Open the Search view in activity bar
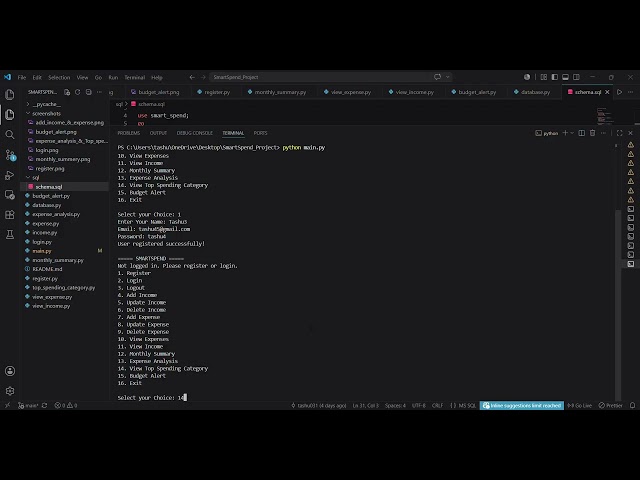 10,135
